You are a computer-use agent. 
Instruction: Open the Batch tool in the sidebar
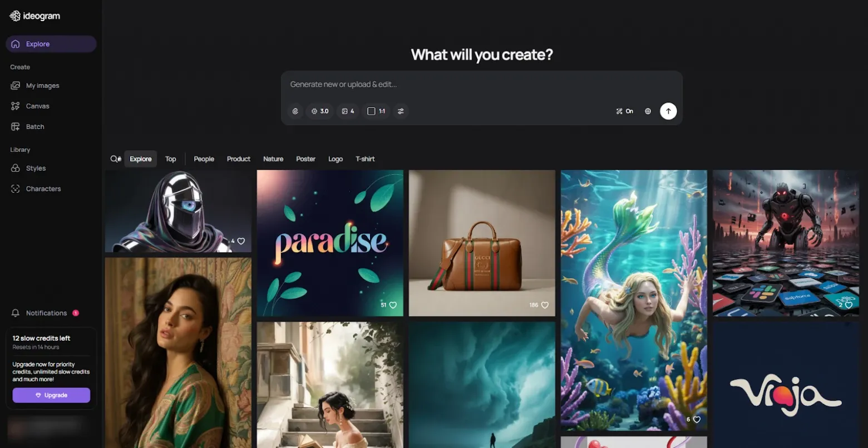pyautogui.click(x=34, y=126)
